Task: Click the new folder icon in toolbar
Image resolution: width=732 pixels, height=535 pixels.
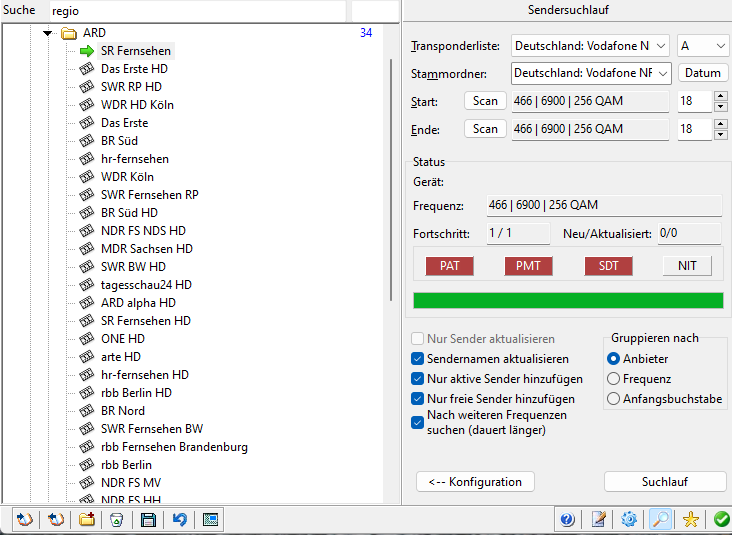Action: (87, 519)
